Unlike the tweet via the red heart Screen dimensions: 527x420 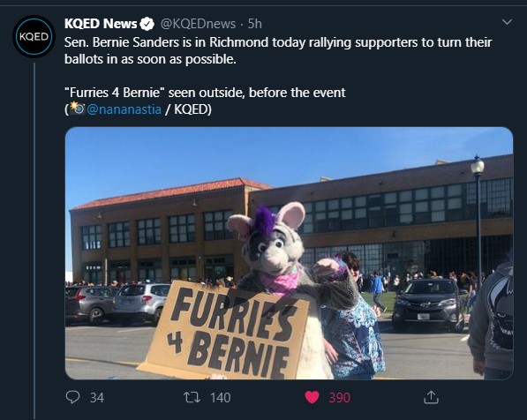[312, 397]
